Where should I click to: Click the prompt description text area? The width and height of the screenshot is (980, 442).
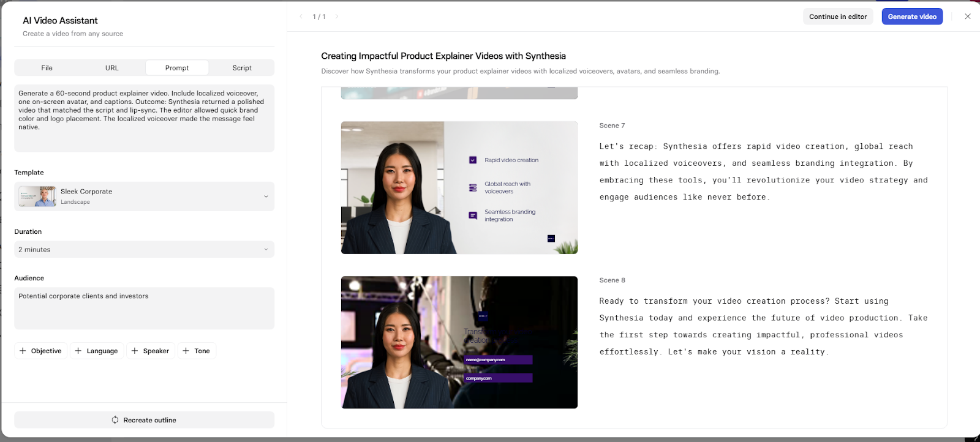click(144, 118)
